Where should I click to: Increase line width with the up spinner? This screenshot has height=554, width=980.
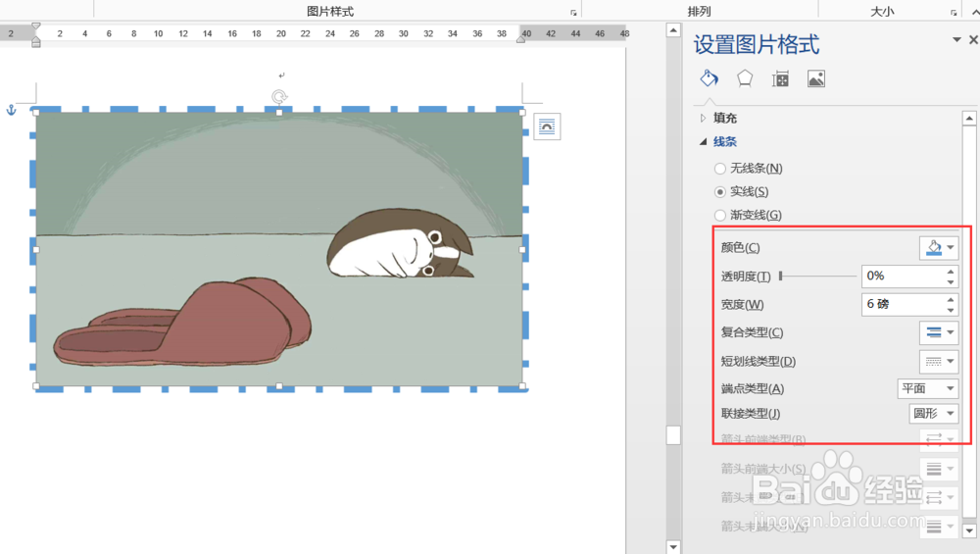(x=951, y=299)
